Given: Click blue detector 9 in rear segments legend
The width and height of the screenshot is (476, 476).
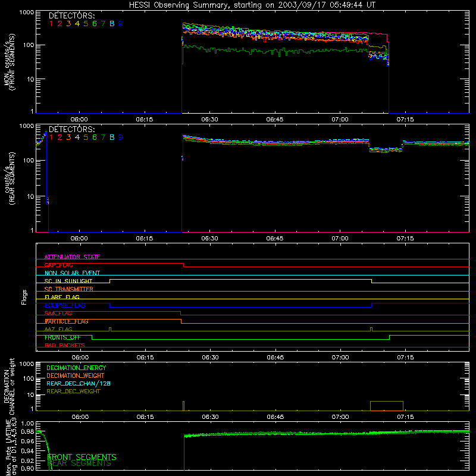Looking at the screenshot, I should pyautogui.click(x=121, y=137).
